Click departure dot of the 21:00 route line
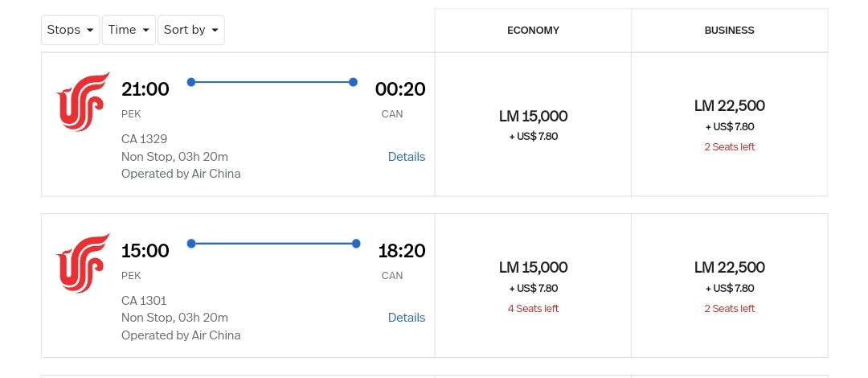 (191, 82)
